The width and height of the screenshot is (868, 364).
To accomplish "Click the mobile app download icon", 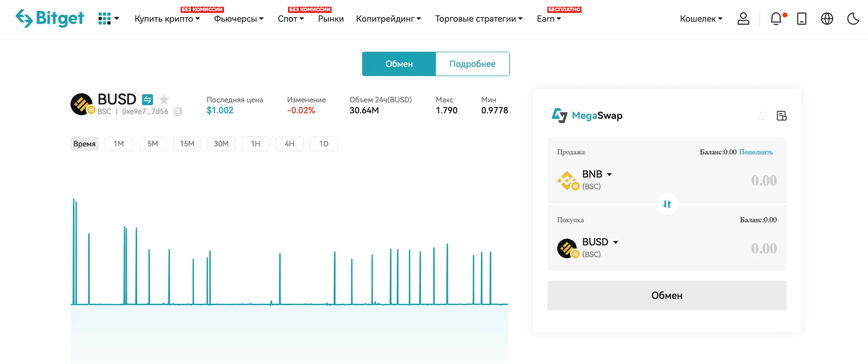I will tap(801, 19).
